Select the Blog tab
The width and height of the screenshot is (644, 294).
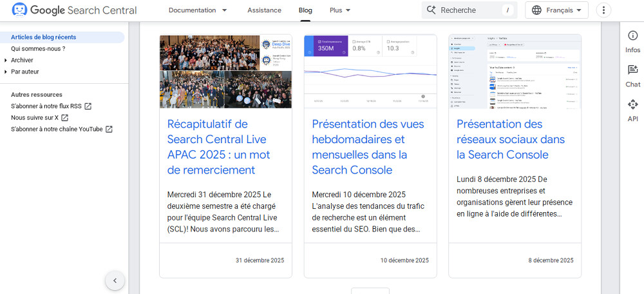(x=305, y=10)
